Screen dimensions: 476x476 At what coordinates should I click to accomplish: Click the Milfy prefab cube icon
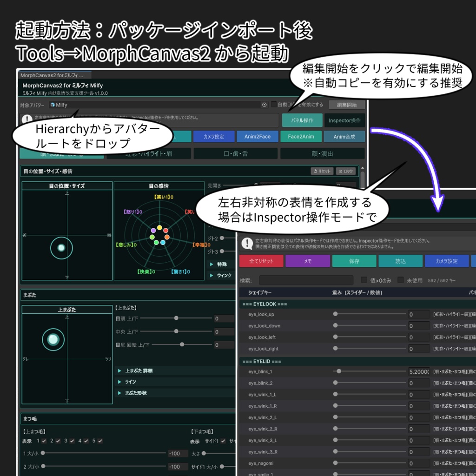[53, 105]
